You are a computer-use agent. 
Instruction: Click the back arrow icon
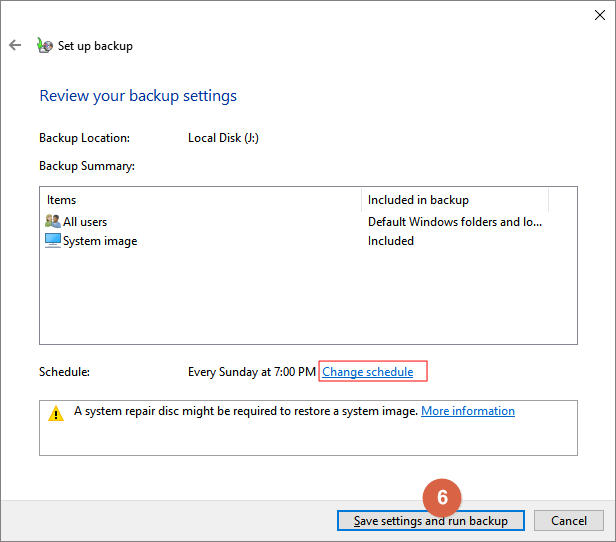coord(15,45)
